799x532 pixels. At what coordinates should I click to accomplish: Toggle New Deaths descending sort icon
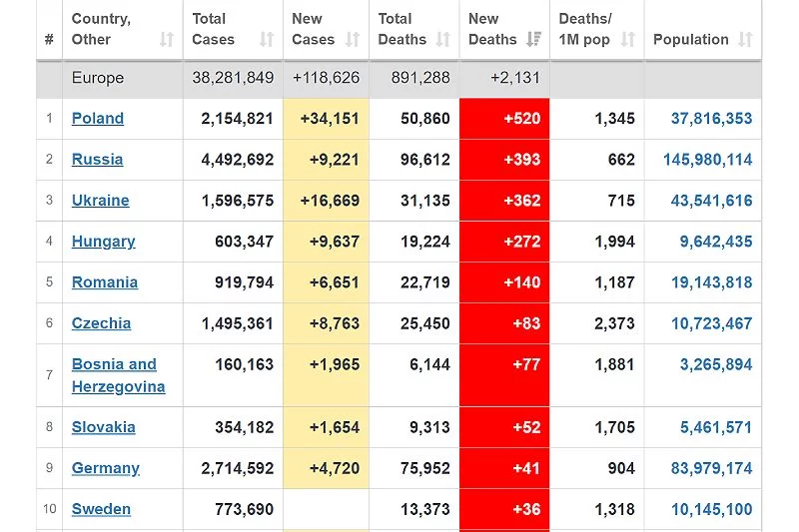click(x=533, y=39)
